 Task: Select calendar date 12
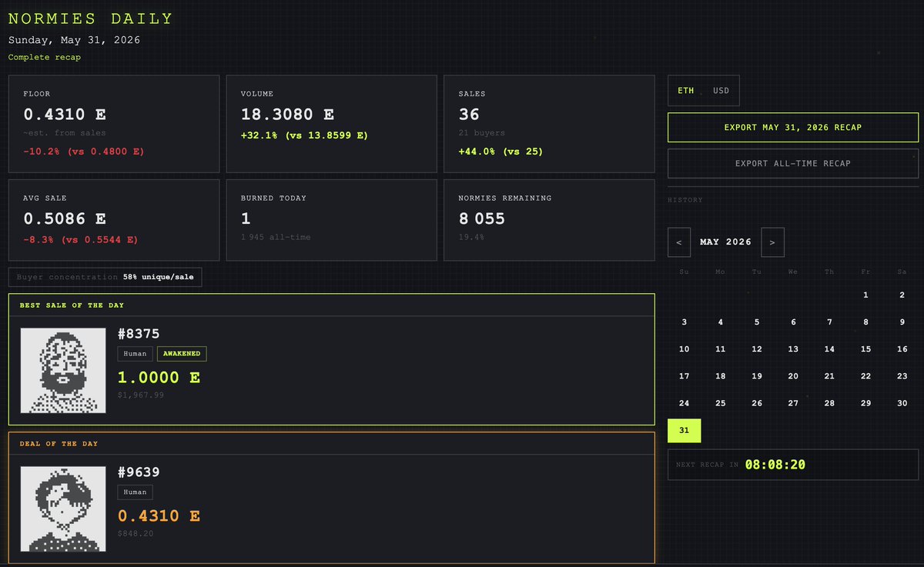tap(757, 349)
